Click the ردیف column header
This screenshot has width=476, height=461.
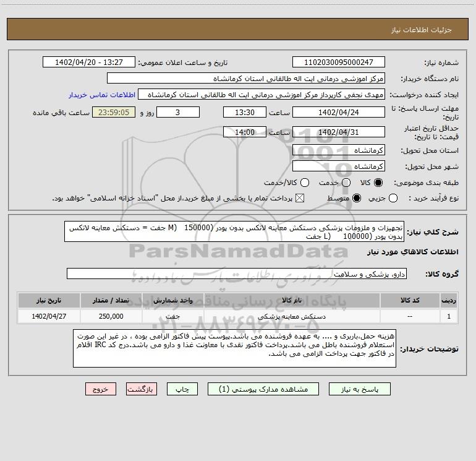pos(449,301)
